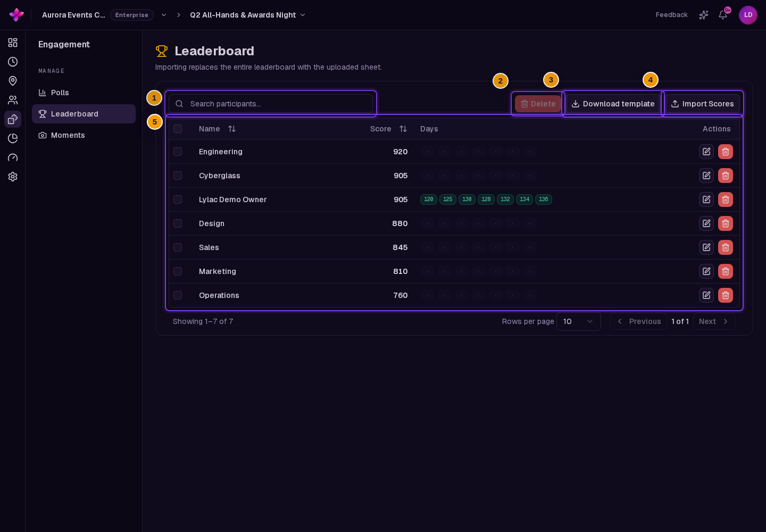Click the Import Scores button
The image size is (766, 532).
[x=702, y=104]
